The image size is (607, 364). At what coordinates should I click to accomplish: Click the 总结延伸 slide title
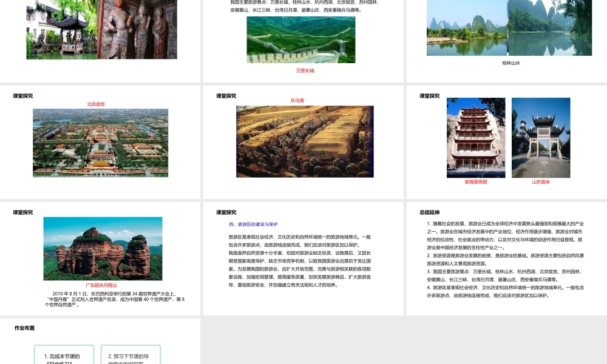tap(429, 212)
